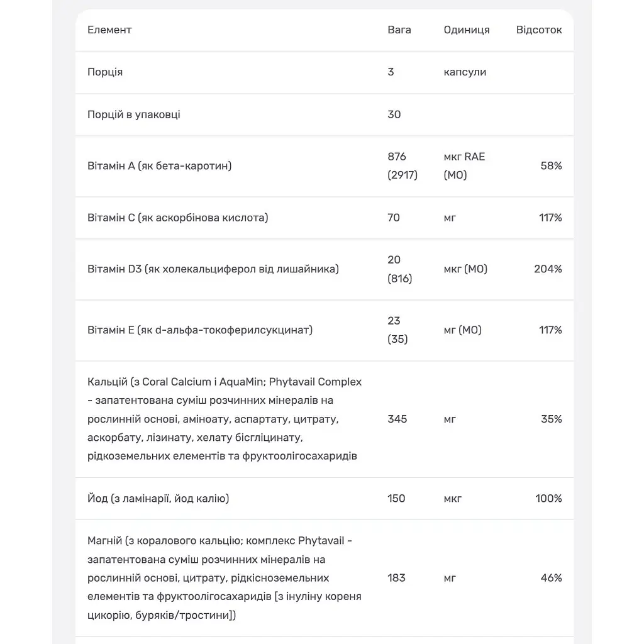The height and width of the screenshot is (644, 644).
Task: Click the 100% value for iodine
Action: 548,499
